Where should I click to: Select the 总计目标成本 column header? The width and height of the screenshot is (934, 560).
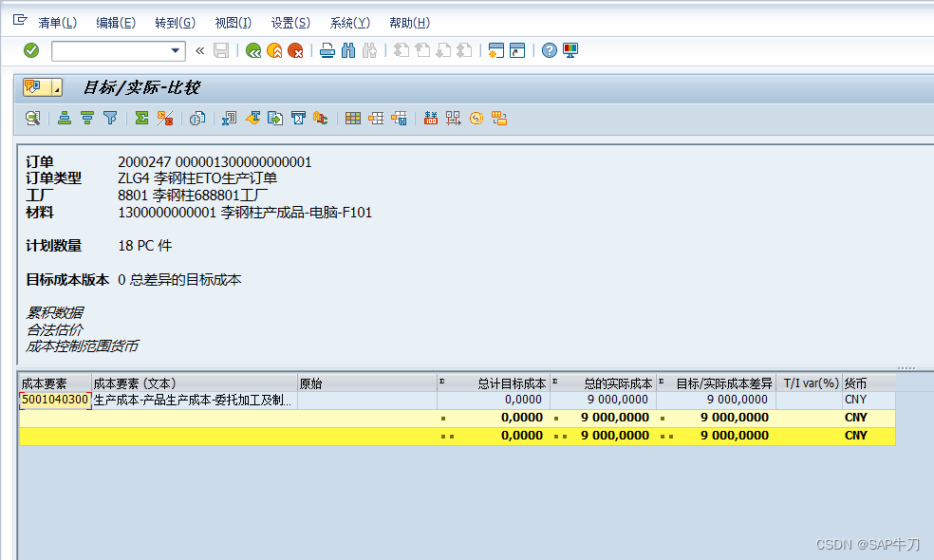[x=494, y=383]
